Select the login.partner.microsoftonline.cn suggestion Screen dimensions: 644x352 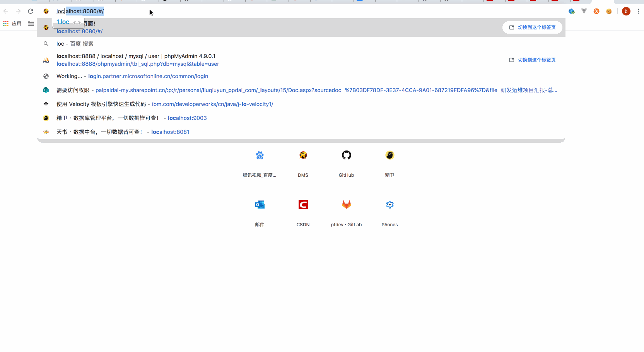pos(301,76)
